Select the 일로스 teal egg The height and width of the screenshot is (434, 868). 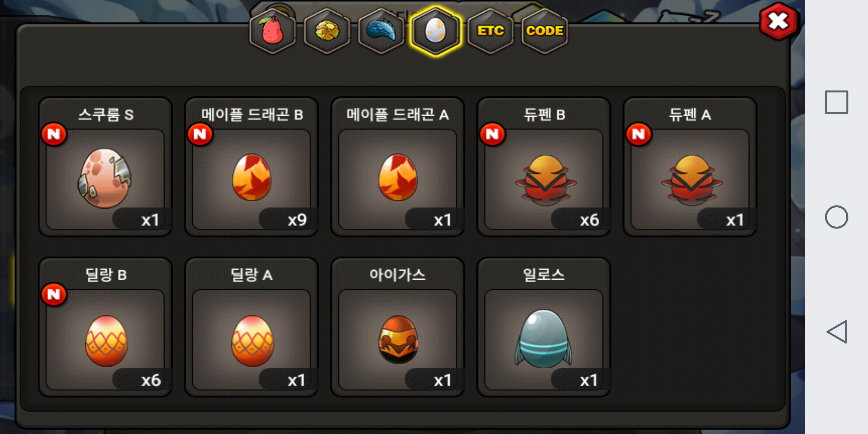(544, 327)
